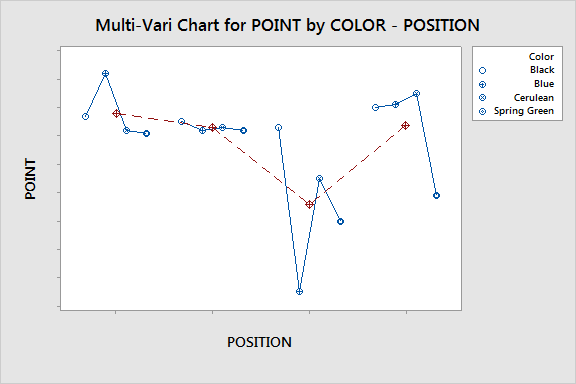Image resolution: width=576 pixels, height=384 pixels.
Task: Select the POSITION x-axis label
Action: click(x=259, y=342)
